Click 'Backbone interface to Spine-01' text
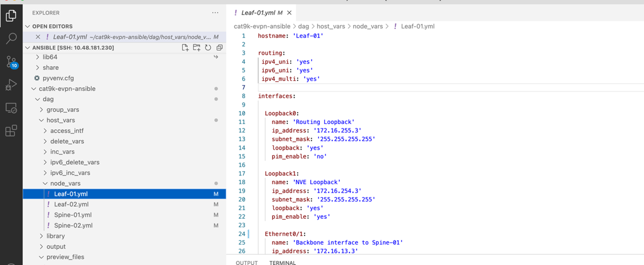Viewport: 644px width, 265px height. (x=347, y=242)
